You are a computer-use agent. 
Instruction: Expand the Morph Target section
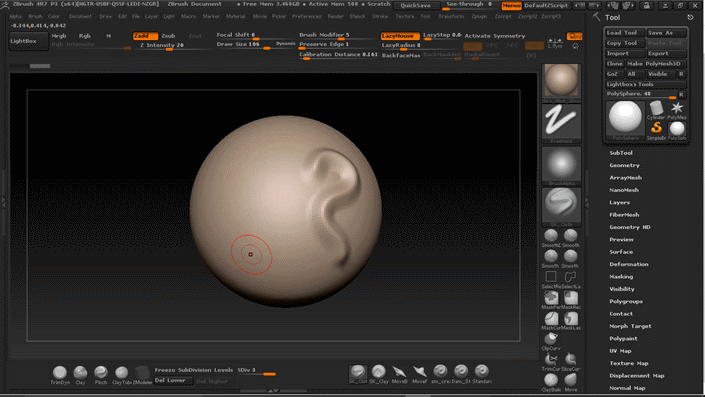tap(630, 326)
